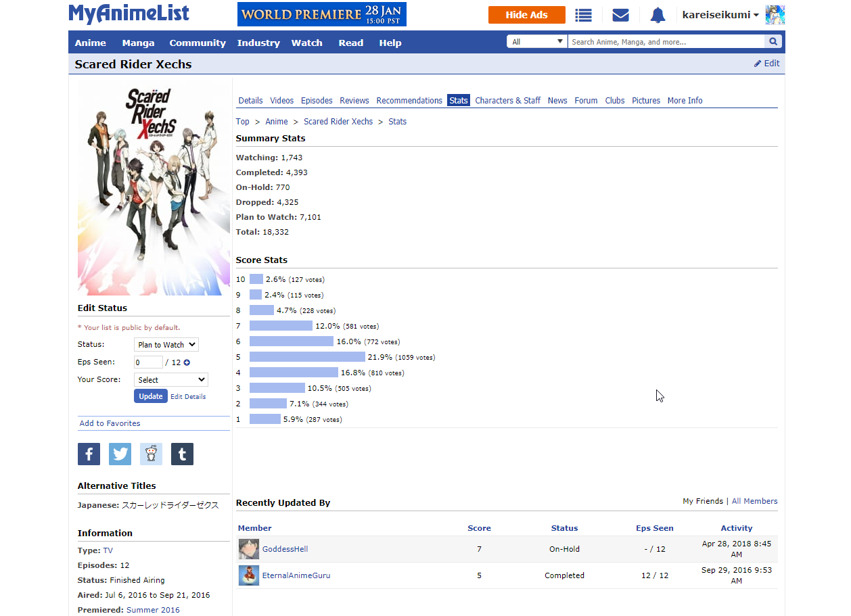Switch to the Reviews tab
Screen dimensions: 851x616
pos(354,101)
